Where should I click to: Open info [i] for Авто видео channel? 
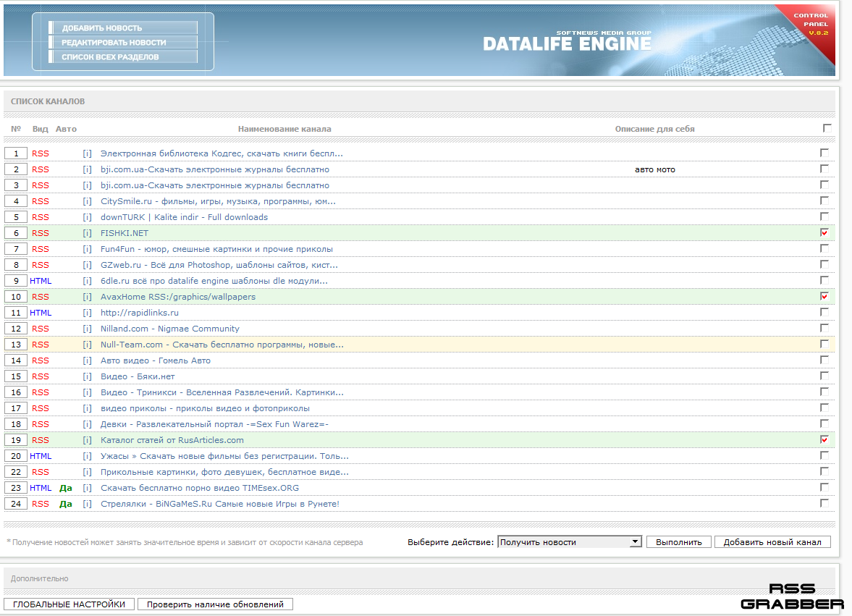(x=87, y=360)
